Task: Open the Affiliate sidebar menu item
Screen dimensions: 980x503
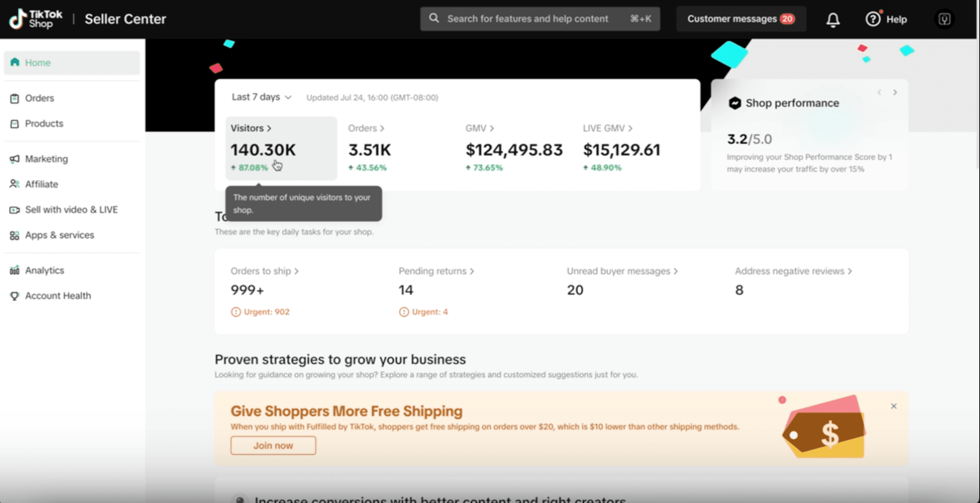Action: pyautogui.click(x=41, y=184)
